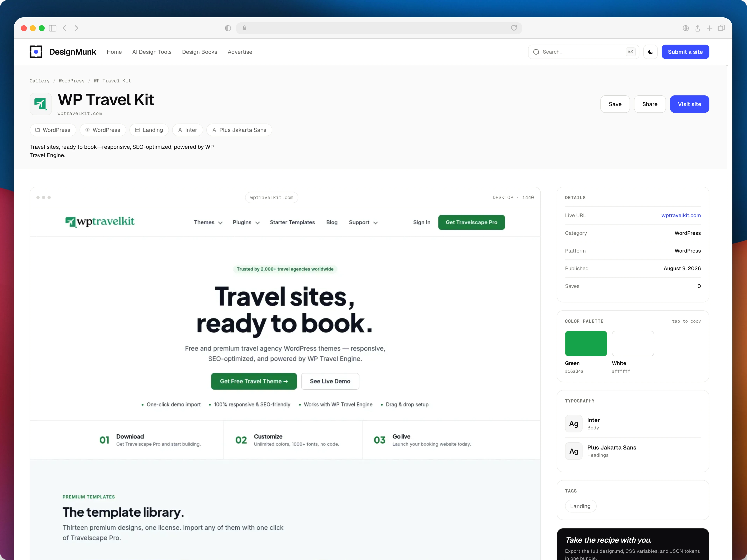
Task: Click Sign In in preview header
Action: point(422,222)
